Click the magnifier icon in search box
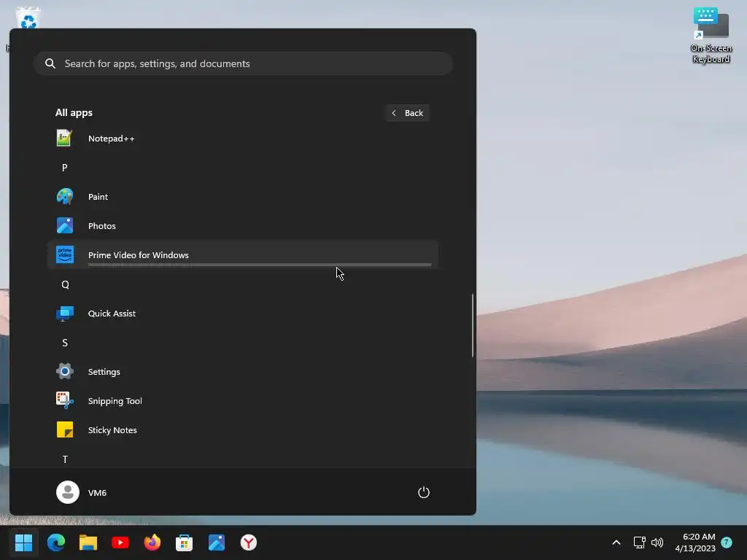The width and height of the screenshot is (747, 560). tap(50, 63)
